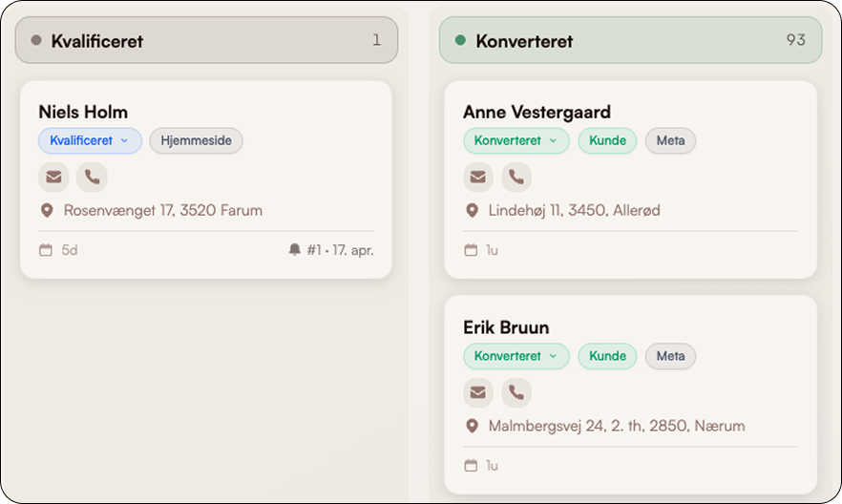Click the reminder bell on Niels Holm card
The image size is (842, 504).
pos(294,250)
